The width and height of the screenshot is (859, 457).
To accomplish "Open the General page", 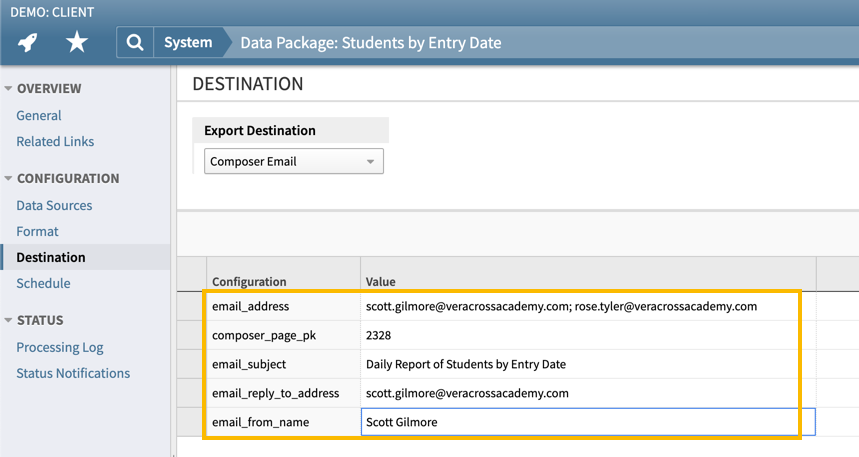I will [39, 116].
